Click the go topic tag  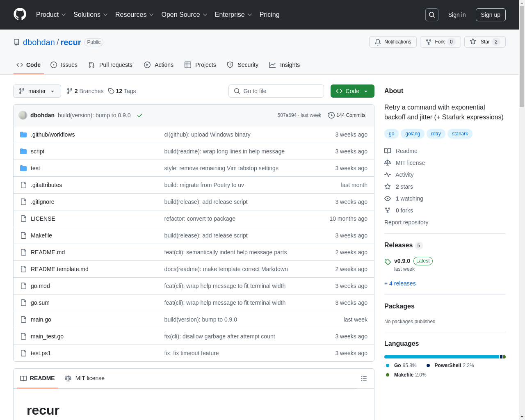click(391, 134)
